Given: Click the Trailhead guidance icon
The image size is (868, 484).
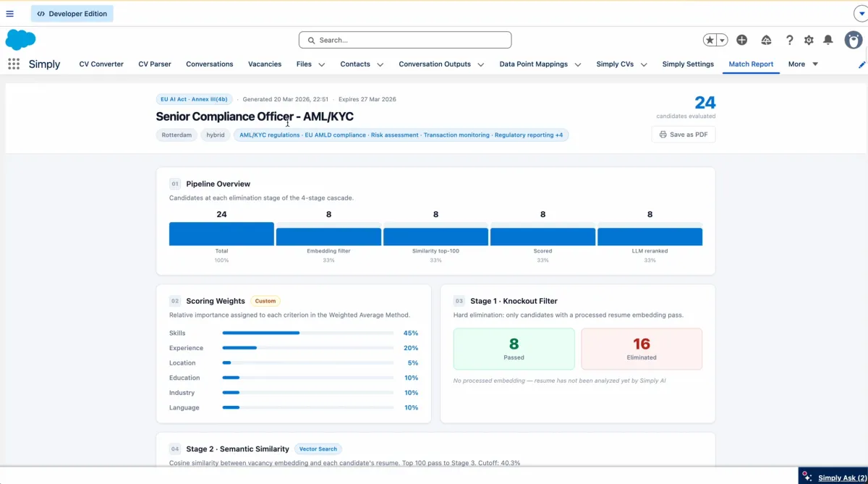Looking at the screenshot, I should coord(766,41).
